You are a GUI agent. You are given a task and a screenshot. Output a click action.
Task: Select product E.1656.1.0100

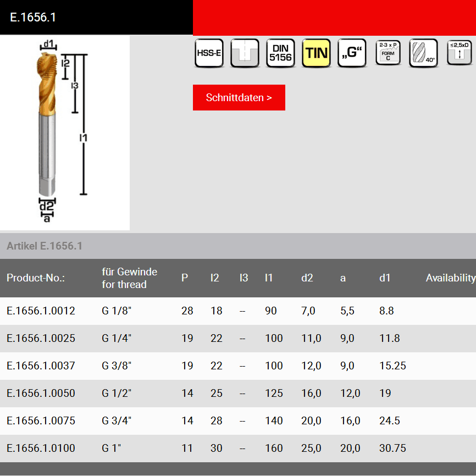pyautogui.click(x=41, y=448)
